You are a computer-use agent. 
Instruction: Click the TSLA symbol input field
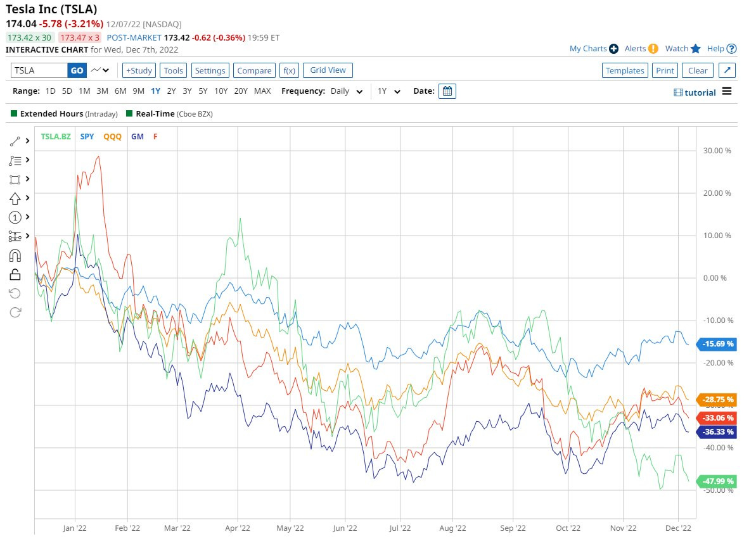pyautogui.click(x=39, y=70)
